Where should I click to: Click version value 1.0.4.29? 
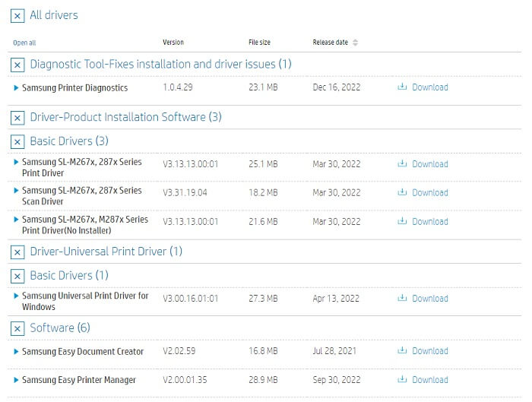click(178, 87)
